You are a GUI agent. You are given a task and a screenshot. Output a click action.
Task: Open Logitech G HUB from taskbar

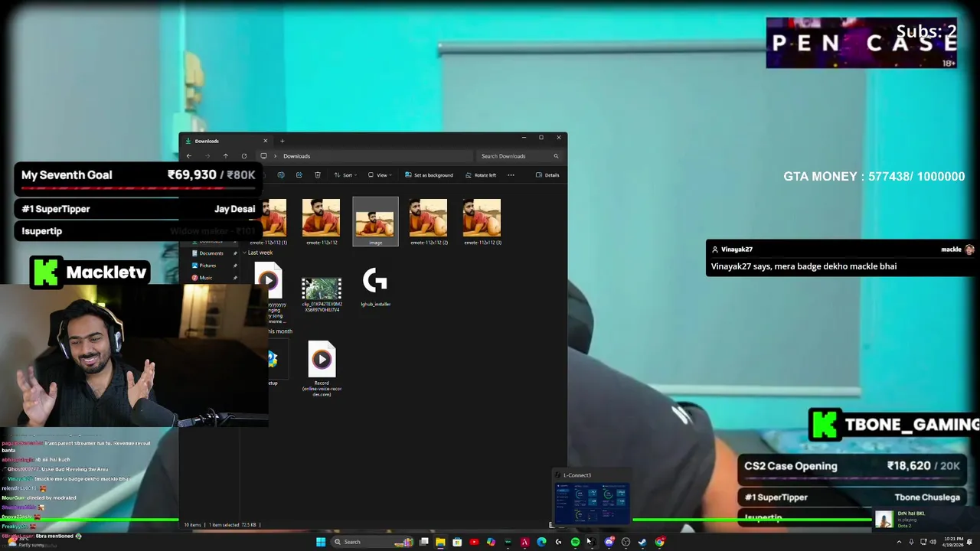click(x=558, y=542)
